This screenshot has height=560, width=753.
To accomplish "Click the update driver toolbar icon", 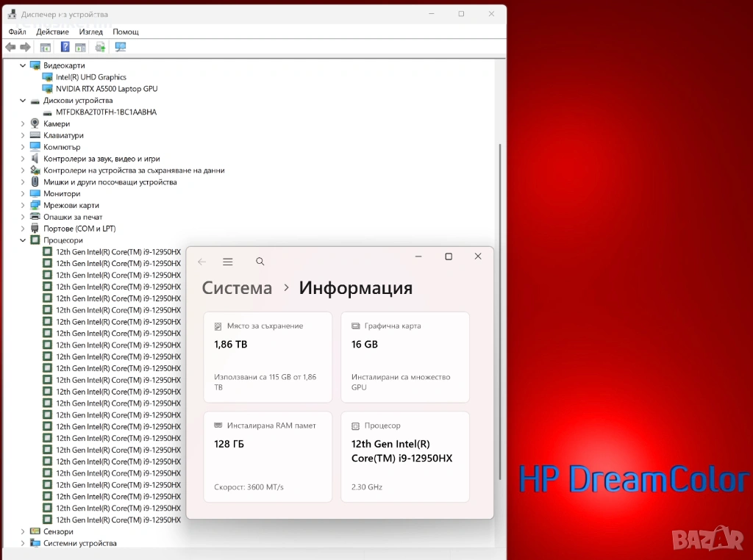I will [x=100, y=47].
